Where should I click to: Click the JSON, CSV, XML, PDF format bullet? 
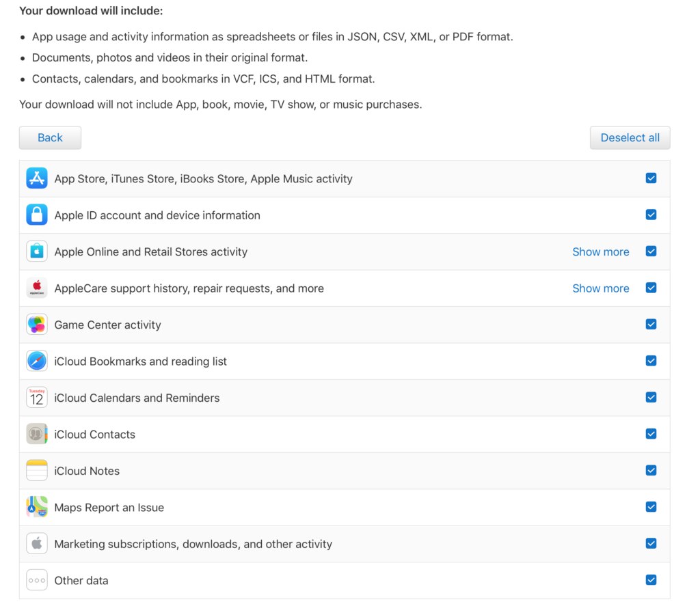coord(272,37)
